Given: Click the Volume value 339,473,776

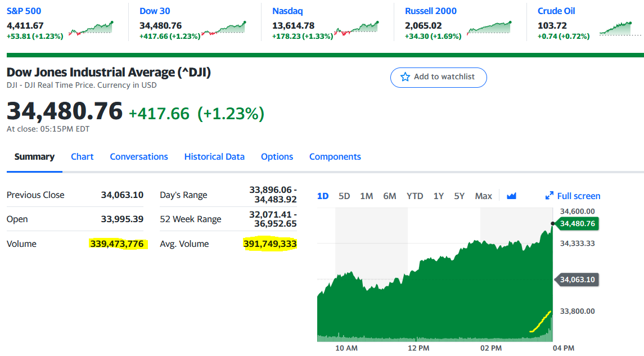Looking at the screenshot, I should tap(117, 244).
